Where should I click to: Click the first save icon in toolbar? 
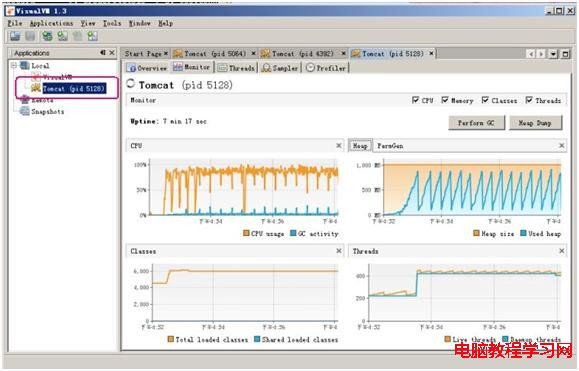click(15, 36)
